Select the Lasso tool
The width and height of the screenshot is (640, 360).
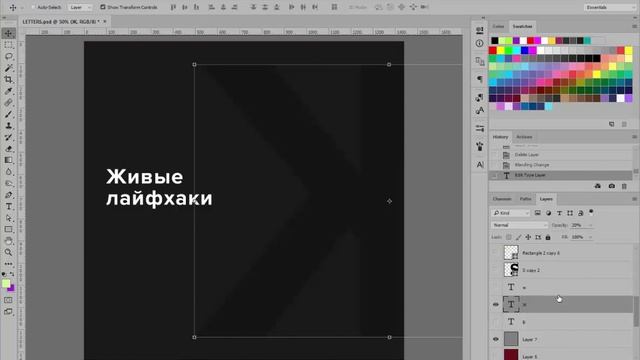tap(9, 56)
